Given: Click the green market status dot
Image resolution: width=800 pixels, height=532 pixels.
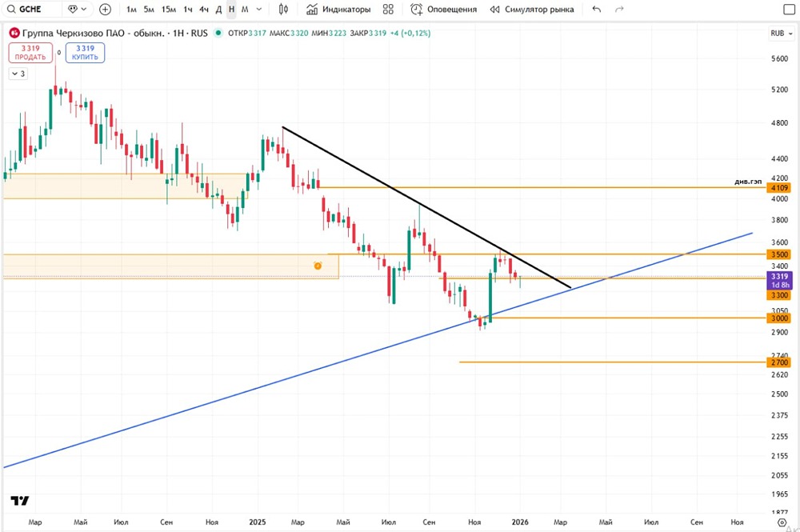Looking at the screenshot, I should tap(218, 33).
